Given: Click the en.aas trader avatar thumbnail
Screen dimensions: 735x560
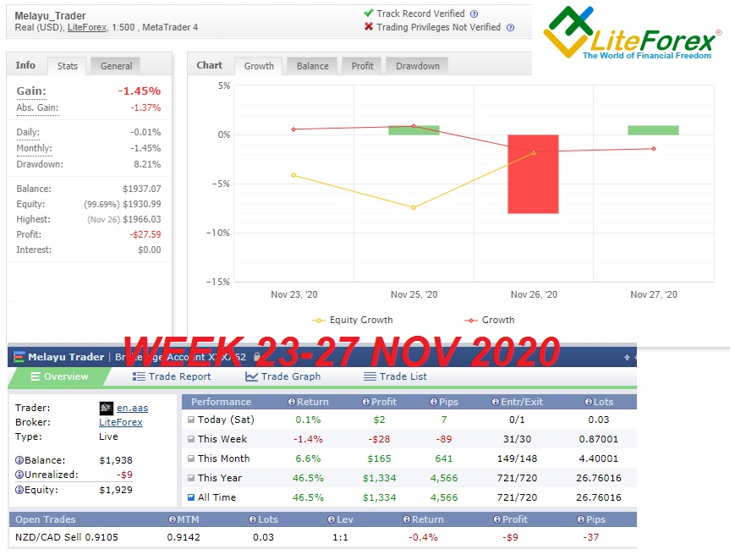Looking at the screenshot, I should click(x=107, y=409).
